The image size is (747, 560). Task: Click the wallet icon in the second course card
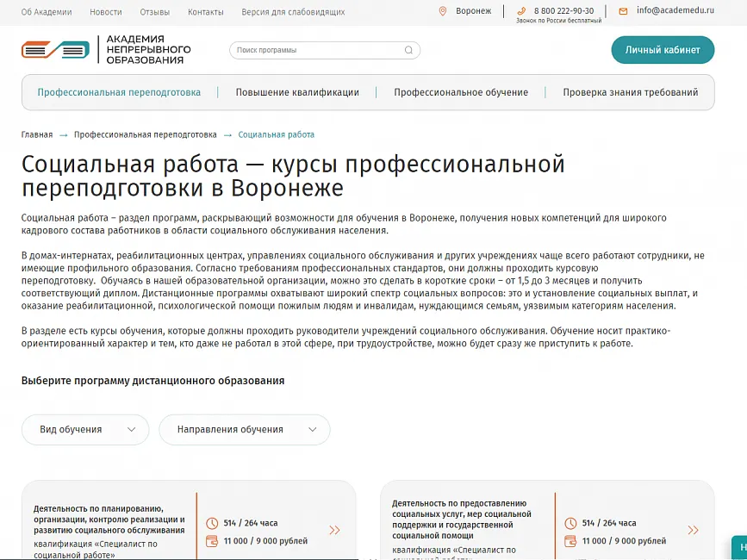pos(570,541)
